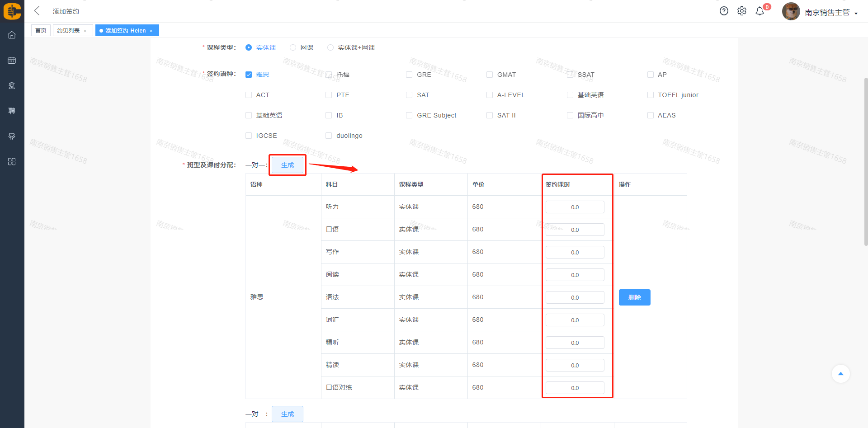Switch to the 首页 tab
This screenshot has width=868, height=428.
(x=41, y=31)
